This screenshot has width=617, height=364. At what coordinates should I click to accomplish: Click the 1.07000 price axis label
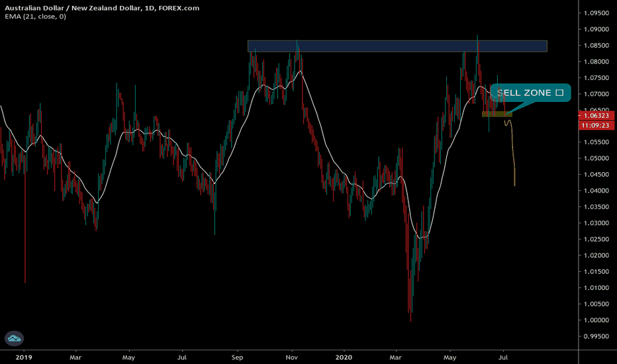tap(596, 94)
